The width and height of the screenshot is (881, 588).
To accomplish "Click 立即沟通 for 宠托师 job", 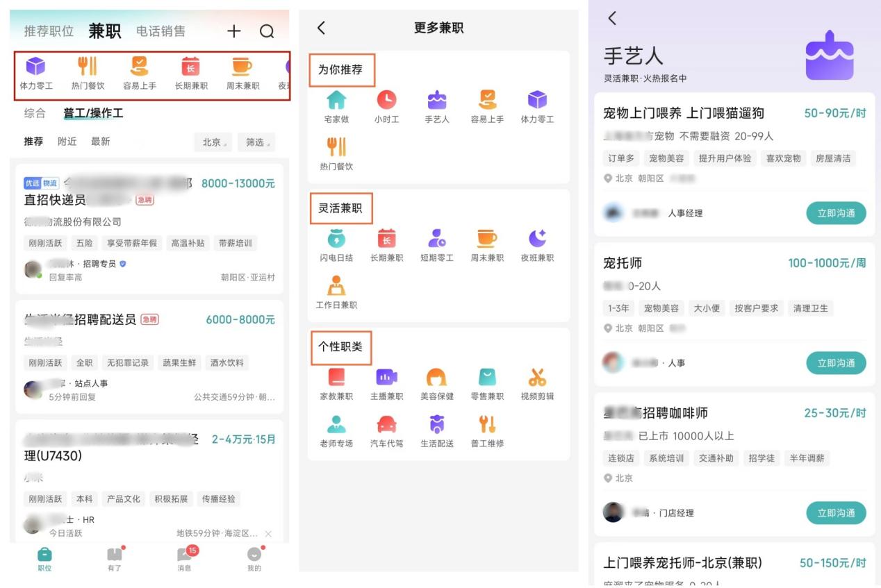I will click(836, 363).
